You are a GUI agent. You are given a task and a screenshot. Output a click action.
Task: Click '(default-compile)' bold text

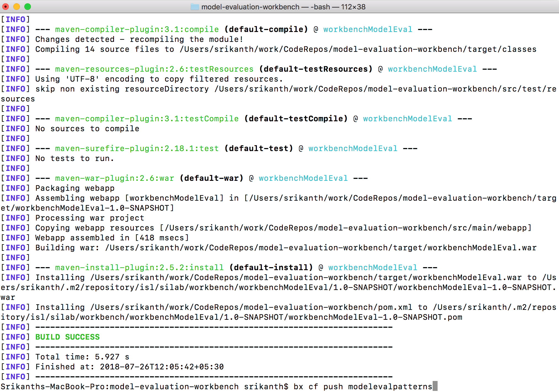(266, 29)
